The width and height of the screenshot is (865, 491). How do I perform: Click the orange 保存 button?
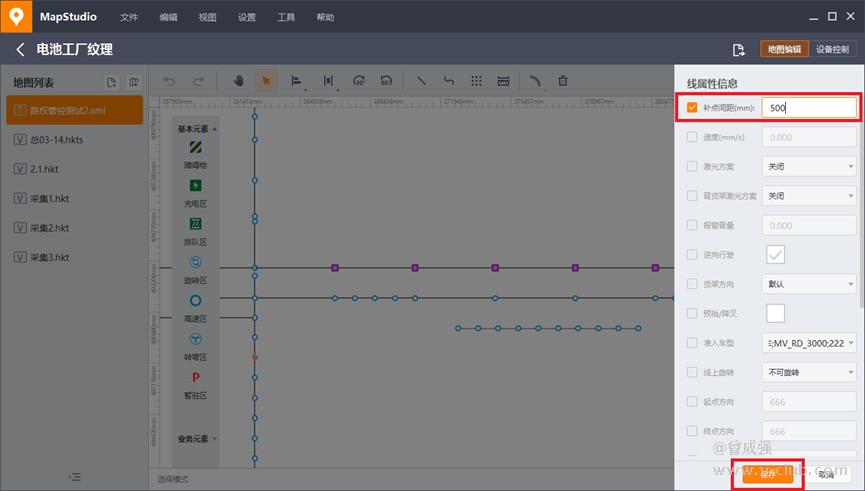768,474
